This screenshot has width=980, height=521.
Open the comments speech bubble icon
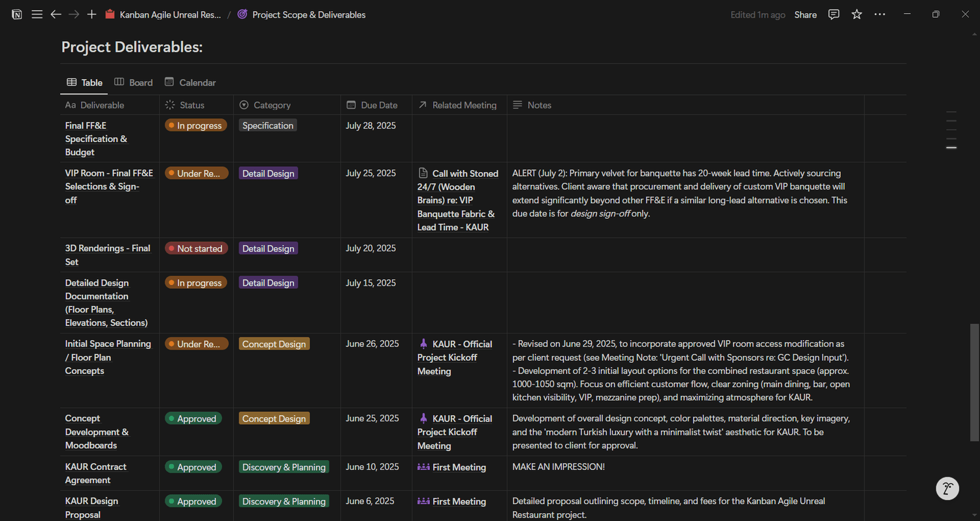(834, 14)
